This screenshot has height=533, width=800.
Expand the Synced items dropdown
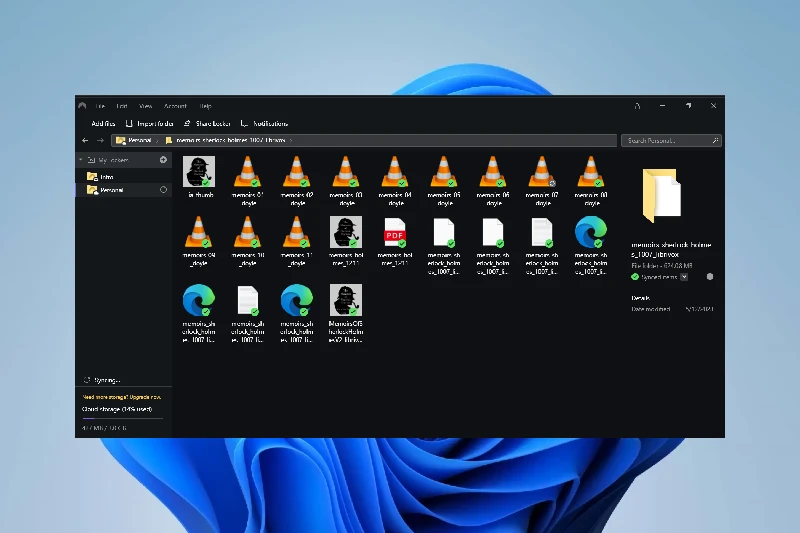tap(685, 277)
